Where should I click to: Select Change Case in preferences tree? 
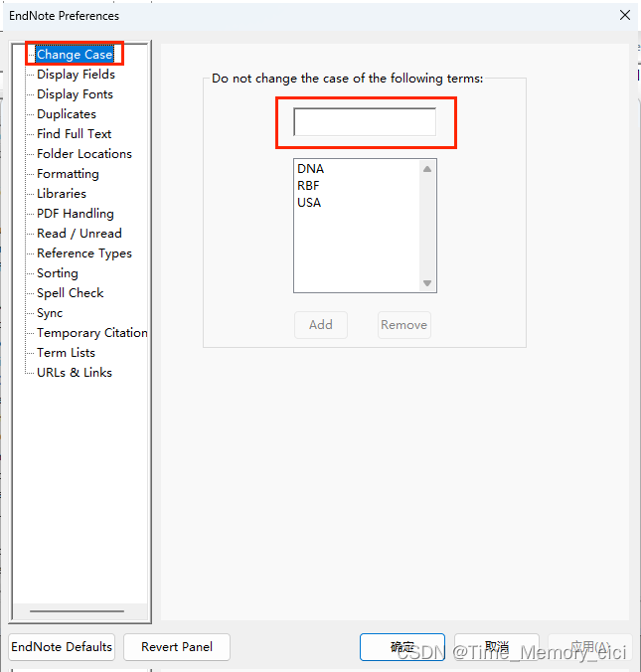click(75, 55)
